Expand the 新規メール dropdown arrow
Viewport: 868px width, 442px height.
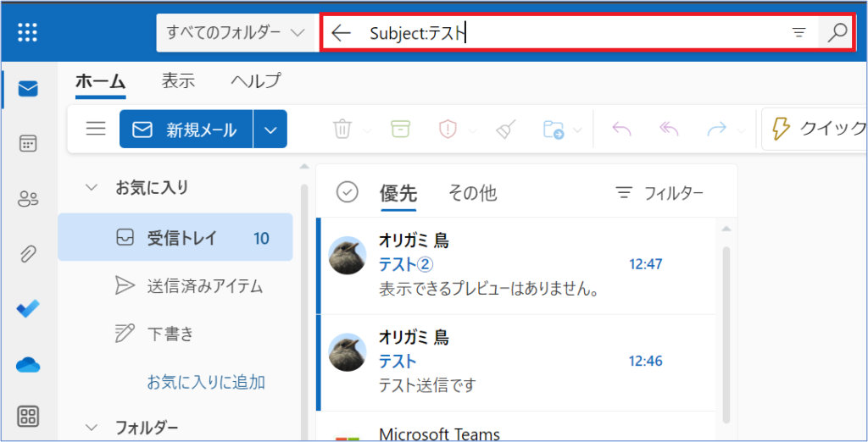point(270,130)
